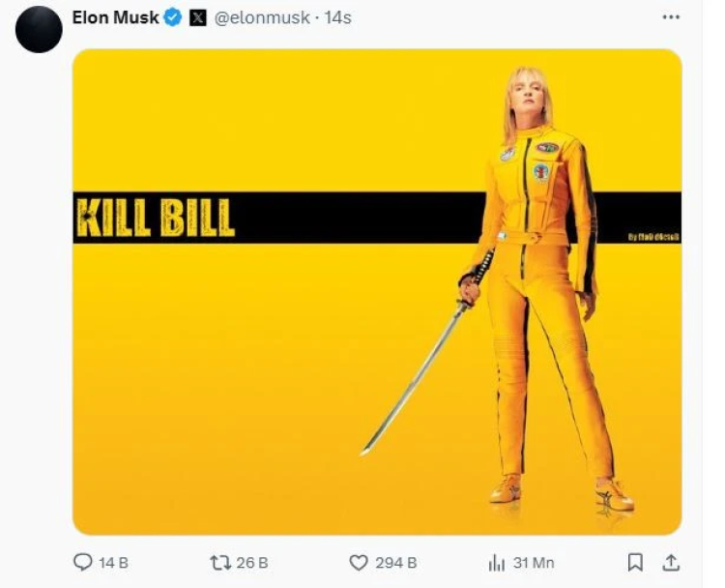
Task: Click the Elon Musk display name
Action: click(116, 17)
